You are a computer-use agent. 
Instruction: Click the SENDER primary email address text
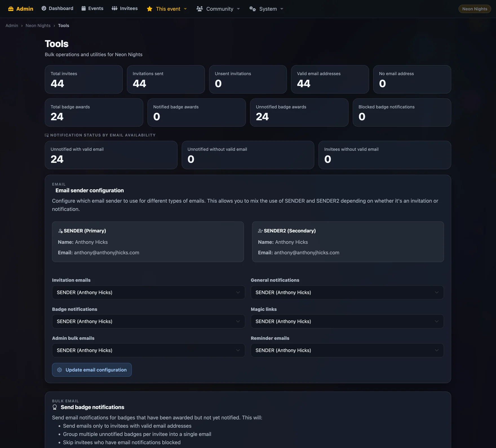107,253
